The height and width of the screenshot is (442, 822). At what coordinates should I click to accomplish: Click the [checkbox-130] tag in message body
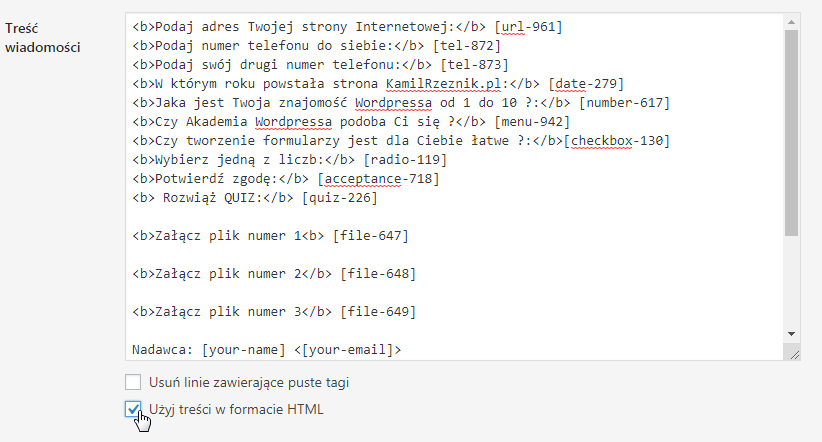[x=617, y=141]
